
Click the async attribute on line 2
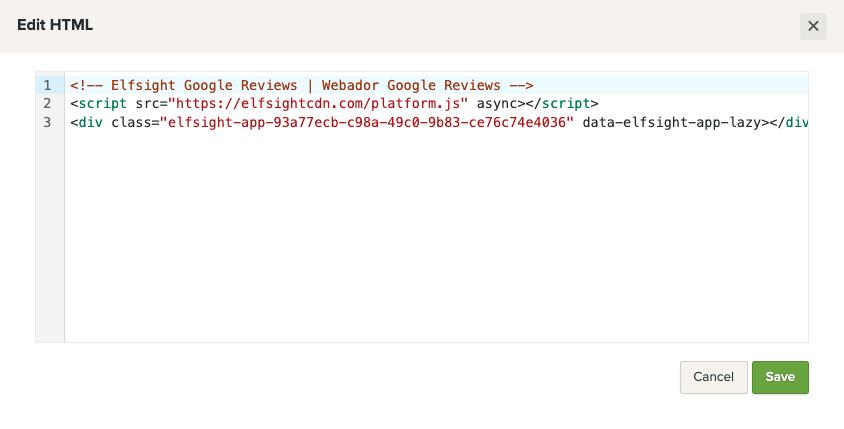click(497, 103)
